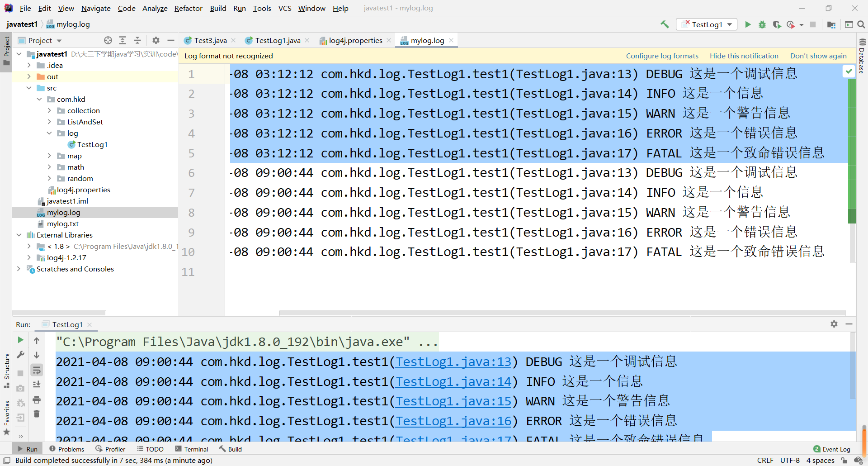Viewport: 868px width, 466px height.
Task: Click the wrench icon in Run panel
Action: (20, 355)
